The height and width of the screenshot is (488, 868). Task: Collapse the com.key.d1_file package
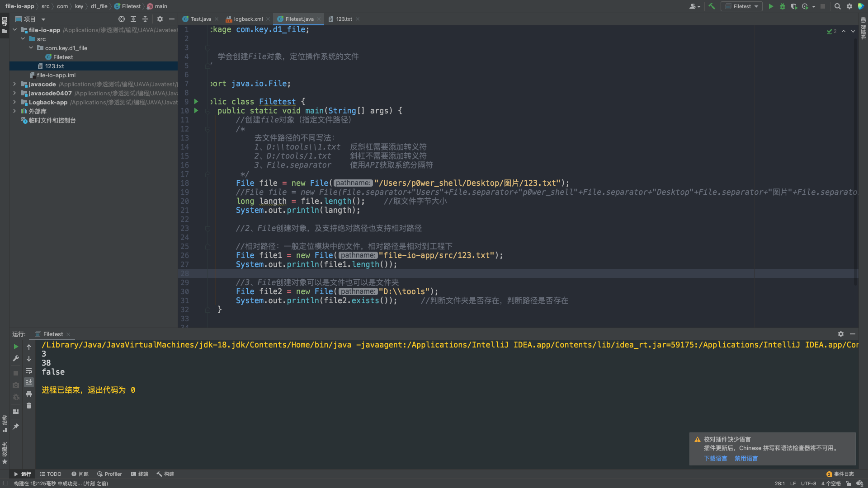pyautogui.click(x=31, y=48)
